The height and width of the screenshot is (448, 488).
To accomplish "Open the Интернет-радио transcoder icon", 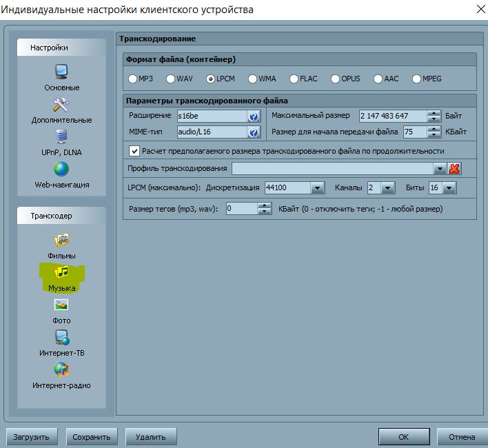I will coord(61,369).
